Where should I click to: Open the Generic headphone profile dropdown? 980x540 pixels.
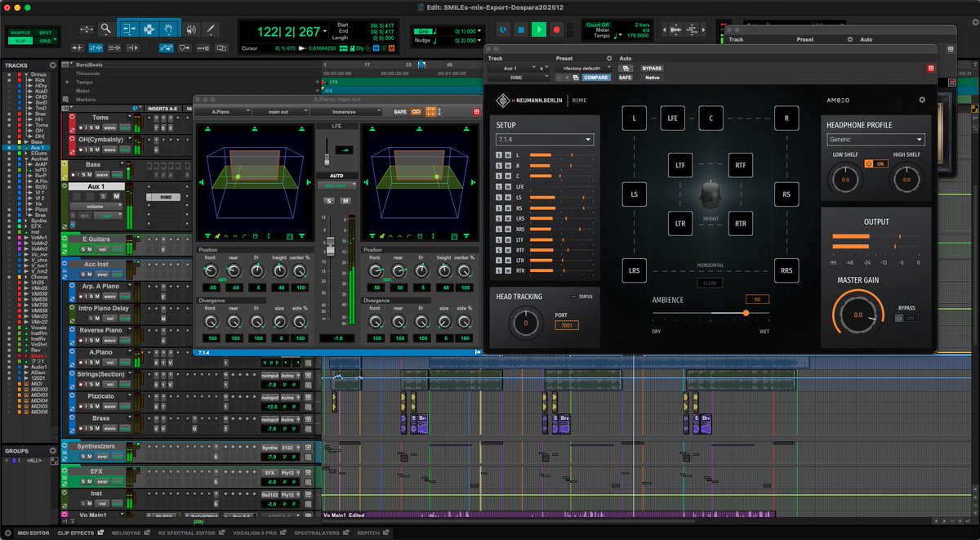click(x=875, y=140)
